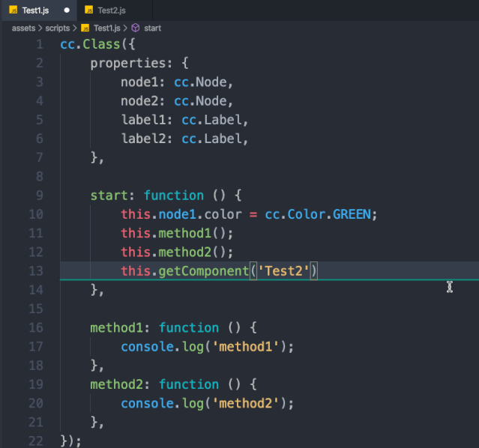The height and width of the screenshot is (448, 479).
Task: Place cursor in 'cc.Class({' on line 1
Action: pyautogui.click(x=97, y=44)
